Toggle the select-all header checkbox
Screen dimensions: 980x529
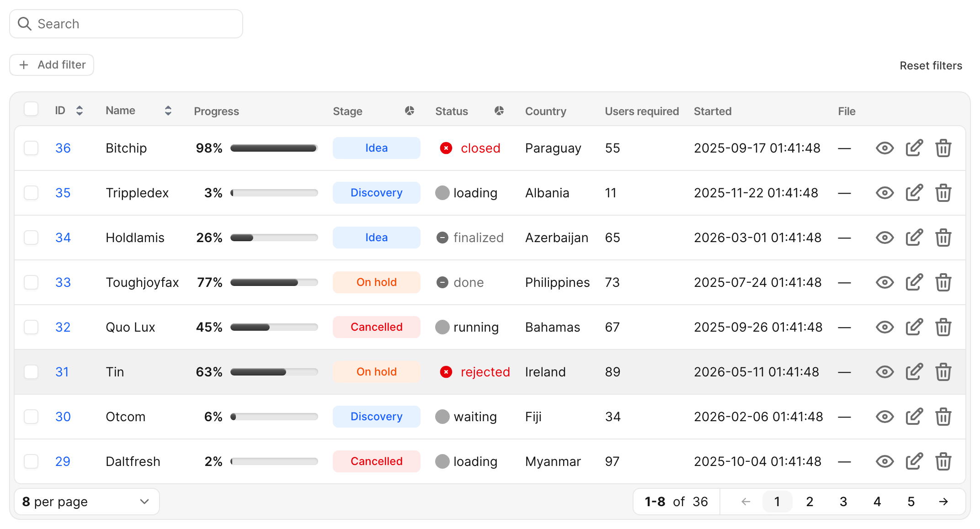coord(31,109)
